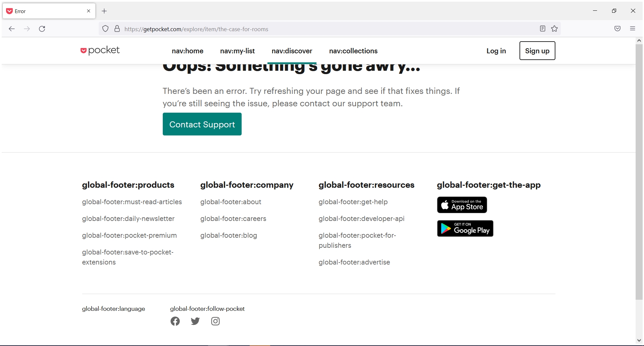Viewport: 644px width, 346px height.
Task: Open Pocket's Instagram page
Action: pyautogui.click(x=215, y=321)
